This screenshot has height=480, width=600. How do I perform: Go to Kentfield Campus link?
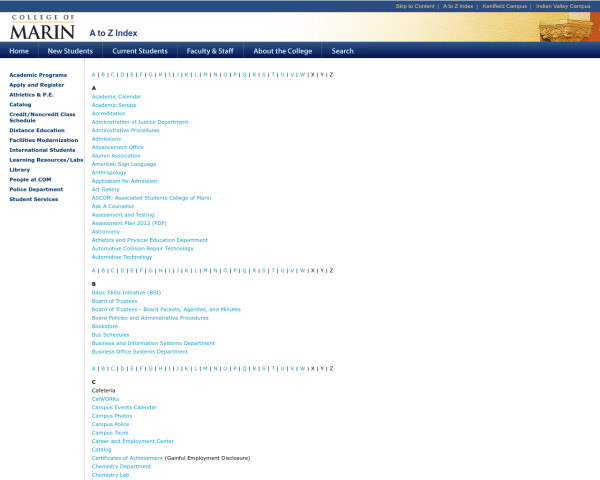pos(504,6)
